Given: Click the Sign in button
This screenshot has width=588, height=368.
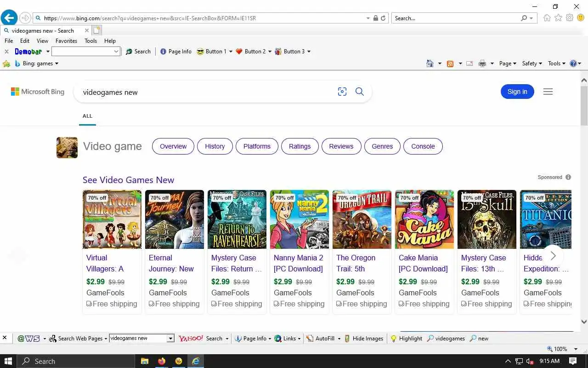Looking at the screenshot, I should coord(517,92).
